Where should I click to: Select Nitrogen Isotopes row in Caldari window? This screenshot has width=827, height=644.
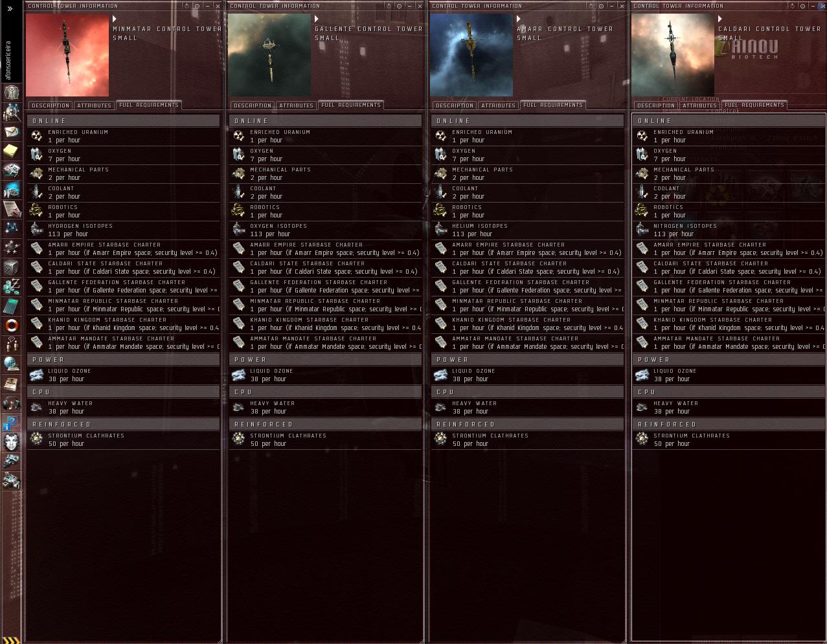click(729, 230)
